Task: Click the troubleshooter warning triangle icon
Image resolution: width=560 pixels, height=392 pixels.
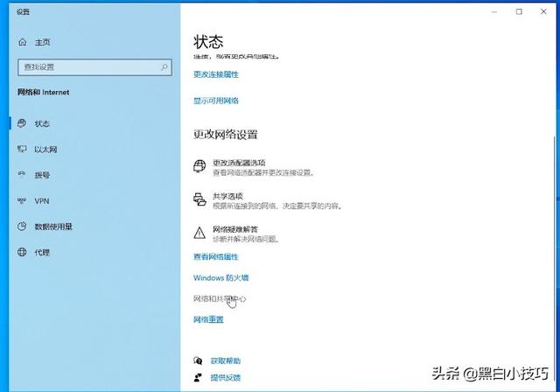Action: [x=199, y=233]
